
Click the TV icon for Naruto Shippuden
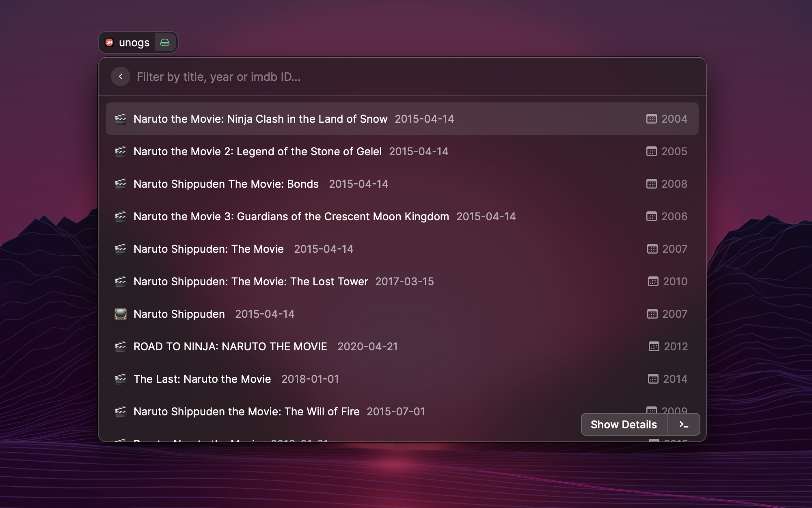pyautogui.click(x=121, y=314)
